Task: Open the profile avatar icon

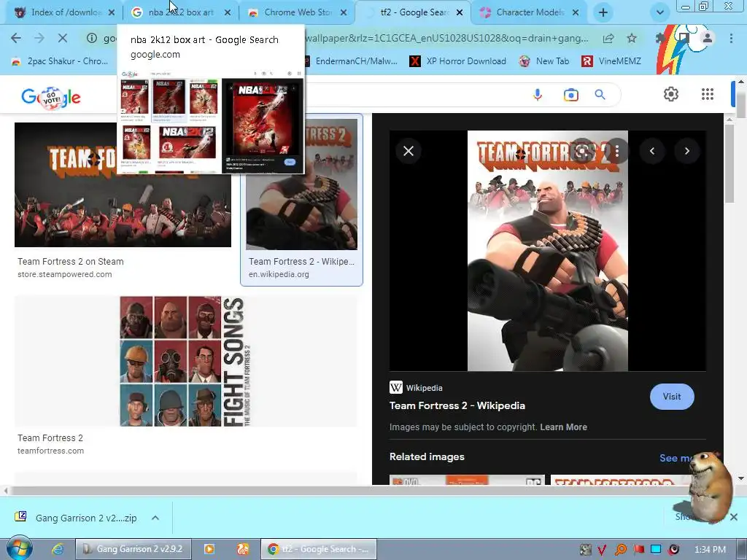Action: click(708, 38)
